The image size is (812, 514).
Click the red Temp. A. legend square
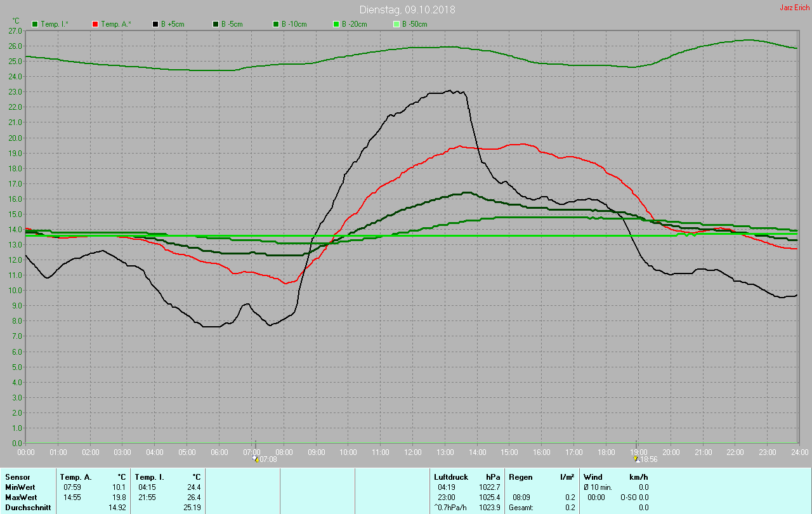tap(96, 24)
